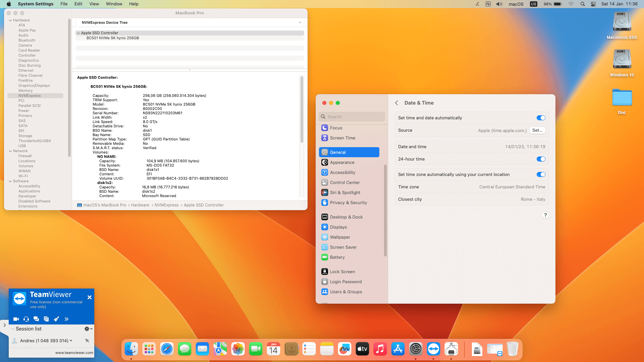
Task: Turn off 24-hour time switch
Action: (541, 159)
